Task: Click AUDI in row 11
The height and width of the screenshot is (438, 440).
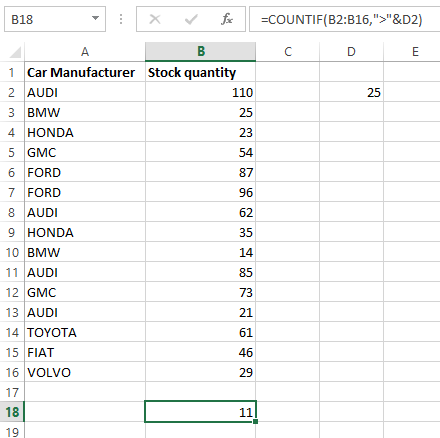Action: tap(85, 272)
